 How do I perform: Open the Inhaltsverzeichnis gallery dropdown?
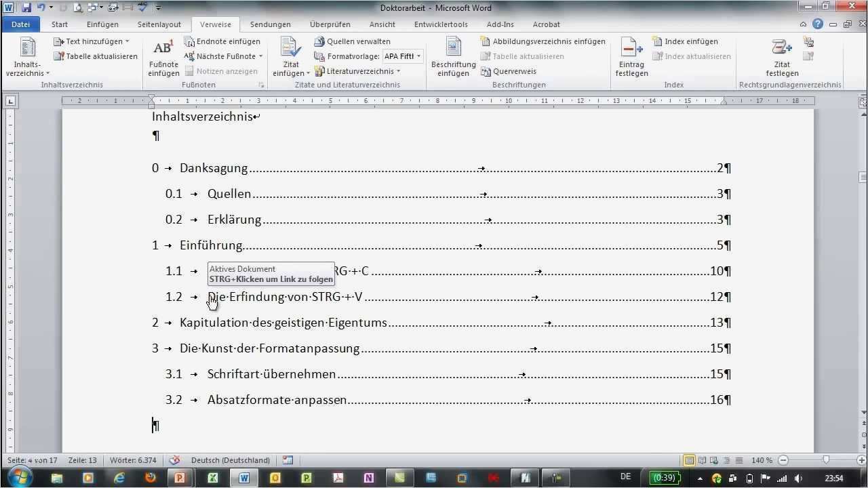(27, 57)
